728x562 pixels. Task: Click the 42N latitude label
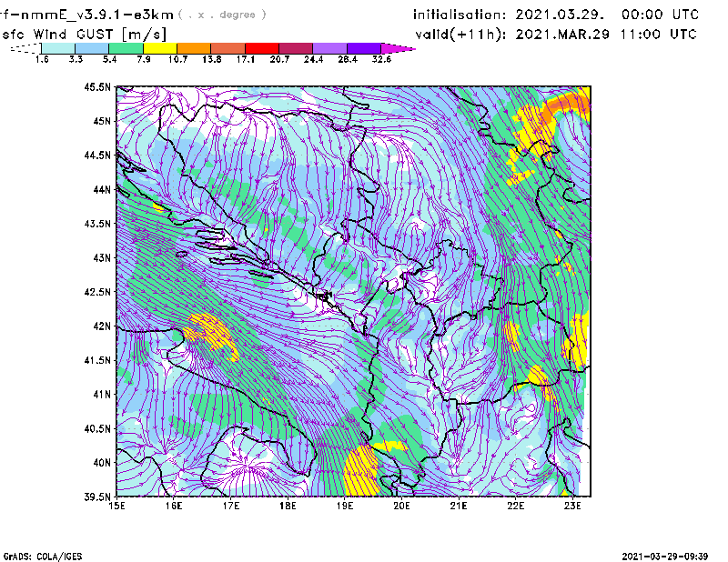(102, 326)
